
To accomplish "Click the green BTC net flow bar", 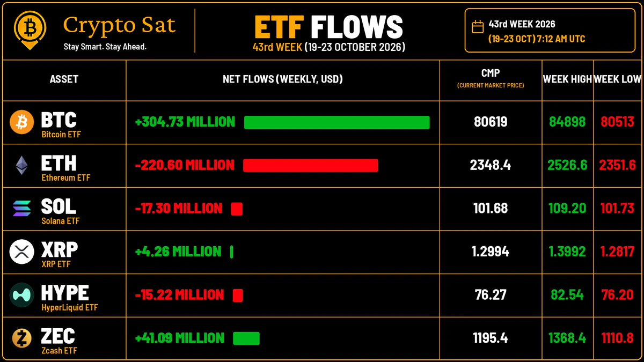I will click(x=337, y=122).
